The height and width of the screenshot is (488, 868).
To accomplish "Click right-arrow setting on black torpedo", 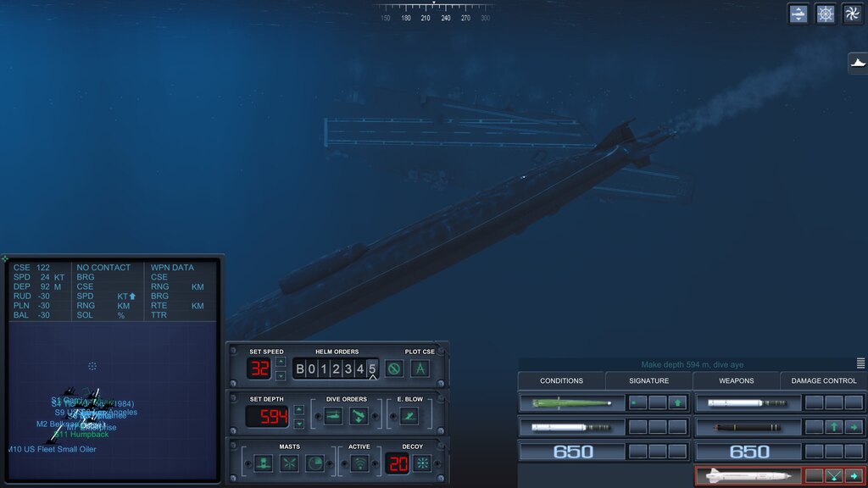I will pos(854,427).
